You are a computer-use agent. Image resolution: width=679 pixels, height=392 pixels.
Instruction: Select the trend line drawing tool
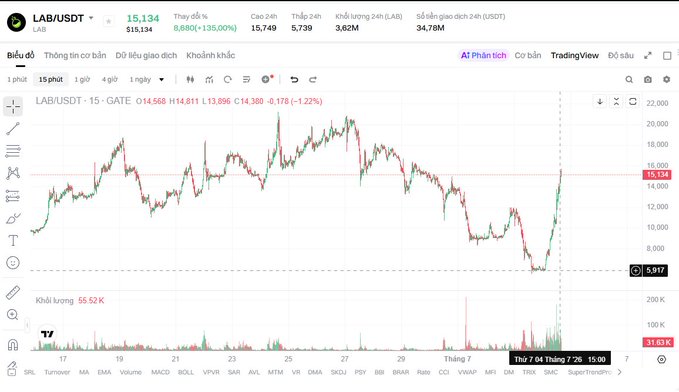click(x=13, y=129)
